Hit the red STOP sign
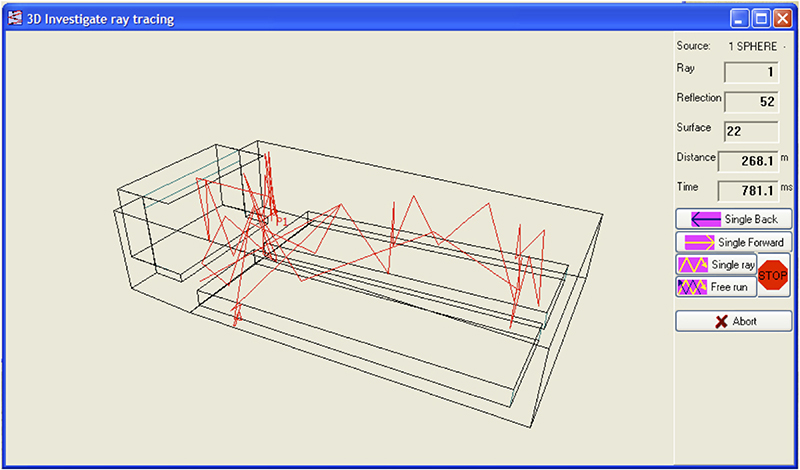Image resolution: width=800 pixels, height=470 pixels. [x=773, y=276]
